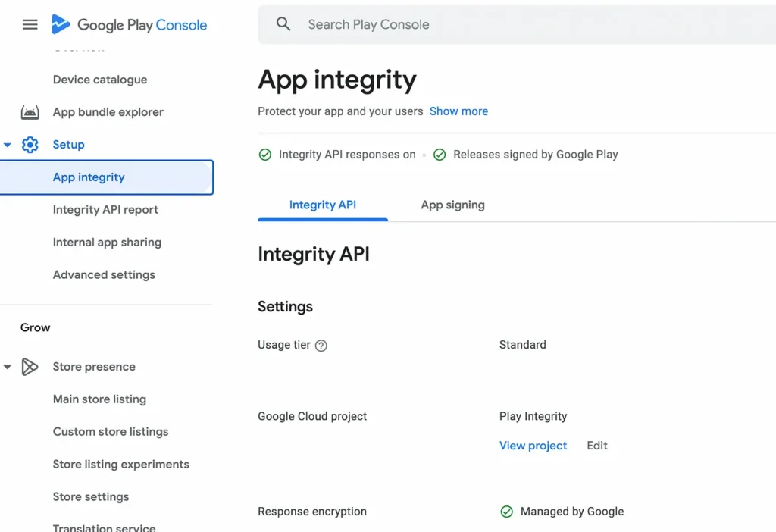Click the App bundle explorer icon
776x532 pixels.
pos(30,112)
